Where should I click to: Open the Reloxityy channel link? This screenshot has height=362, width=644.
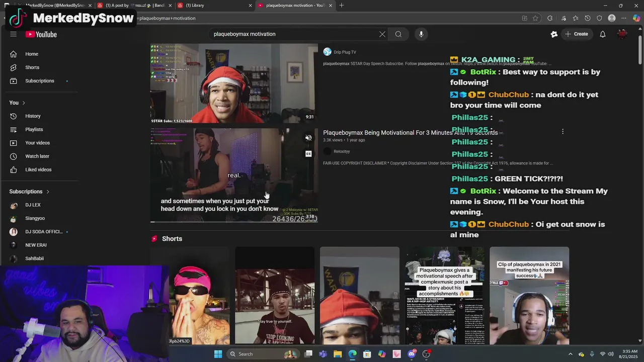[342, 151]
